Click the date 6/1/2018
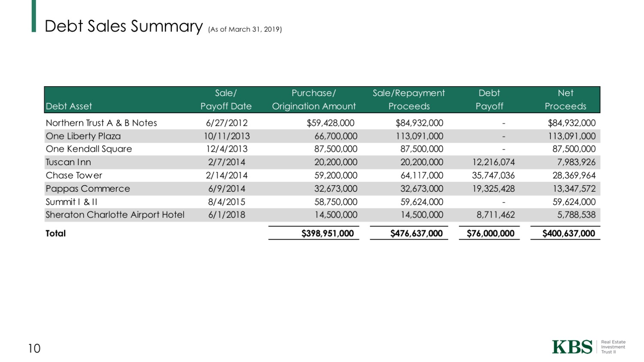This screenshot has width=644, height=362. [227, 215]
